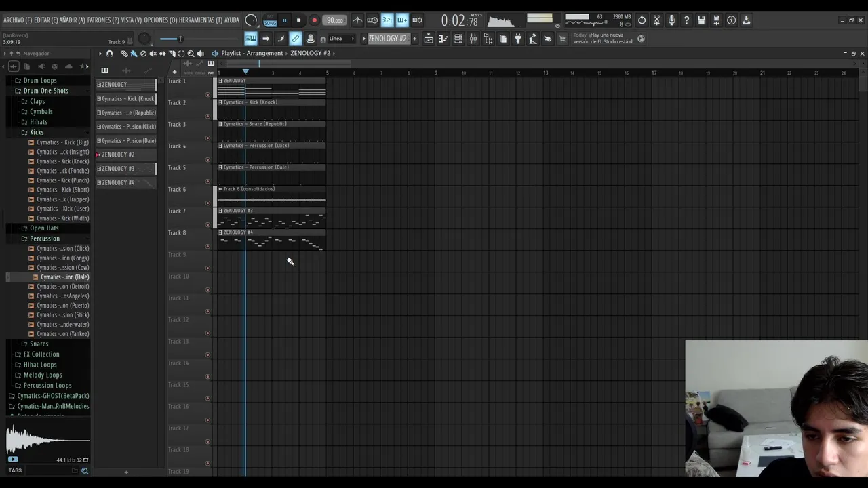Open HERRAMIENTAS (T) menu

point(200,20)
